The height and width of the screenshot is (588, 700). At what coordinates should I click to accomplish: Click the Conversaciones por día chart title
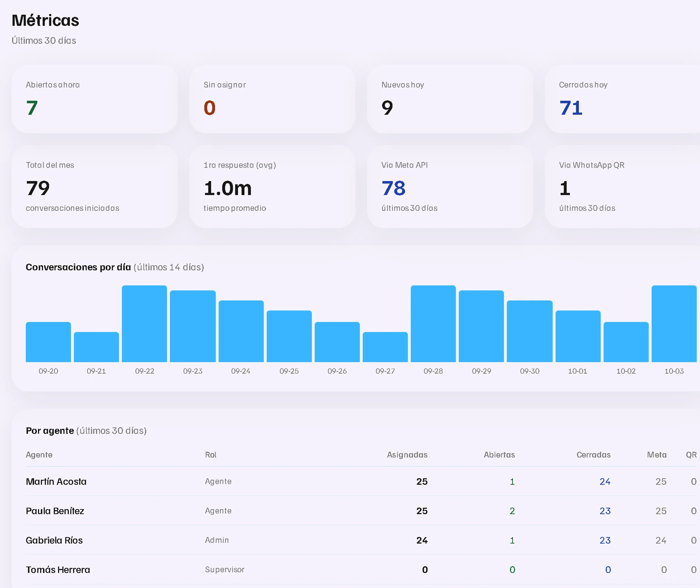78,267
